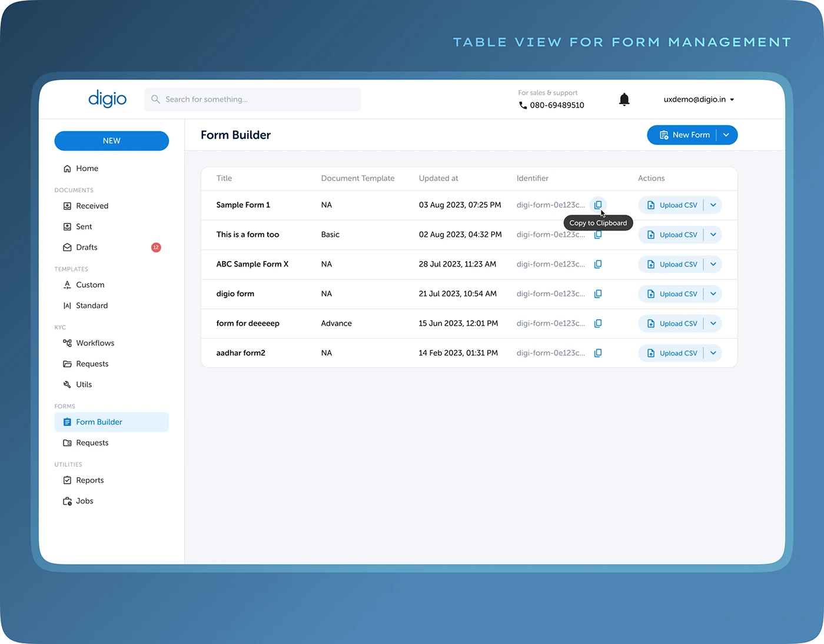Expand actions dropdown for digio form
Image resolution: width=824 pixels, height=644 pixels.
pos(713,294)
